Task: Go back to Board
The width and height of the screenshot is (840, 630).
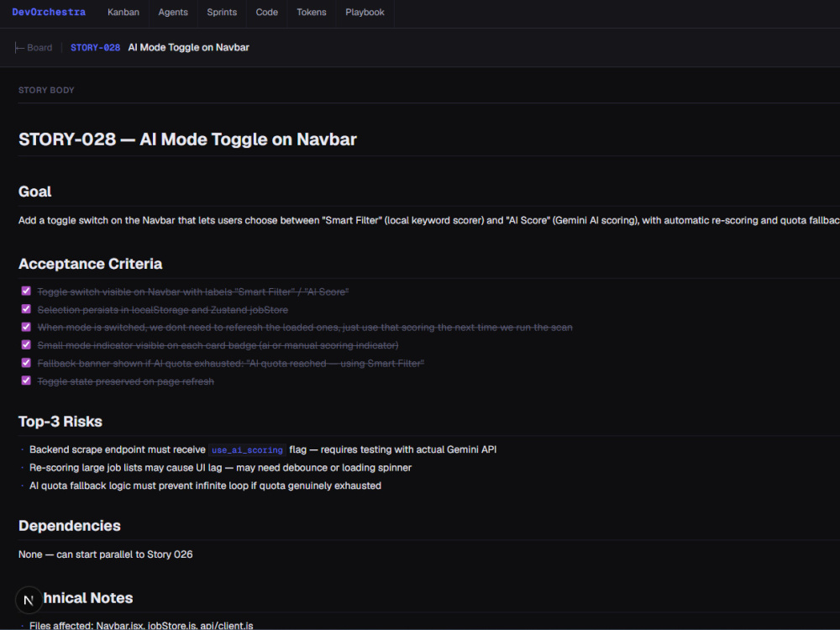Action: pyautogui.click(x=34, y=48)
